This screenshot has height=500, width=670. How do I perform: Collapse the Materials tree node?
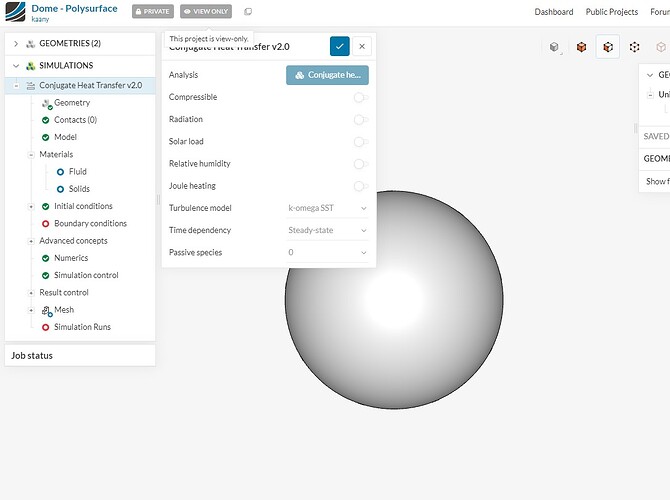[x=31, y=155]
